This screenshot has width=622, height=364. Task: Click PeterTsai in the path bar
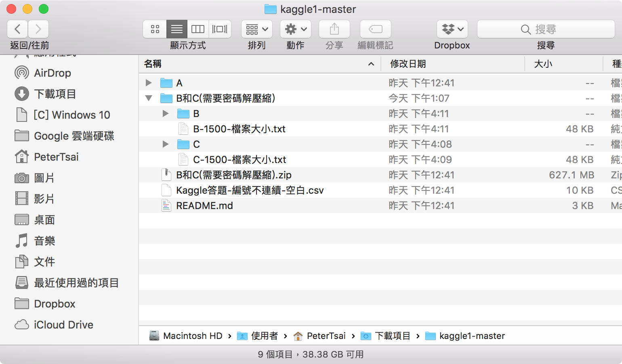pos(326,336)
